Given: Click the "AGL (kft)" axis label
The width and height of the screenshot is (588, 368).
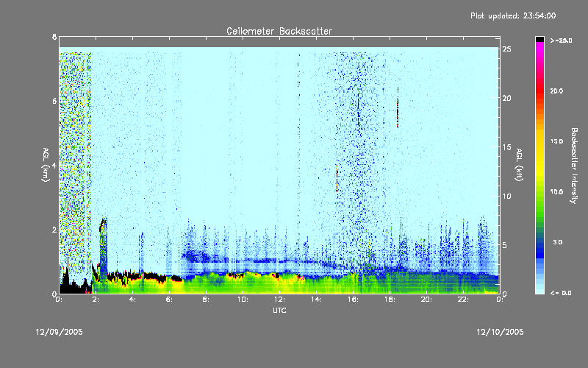Looking at the screenshot, I should click(519, 165).
